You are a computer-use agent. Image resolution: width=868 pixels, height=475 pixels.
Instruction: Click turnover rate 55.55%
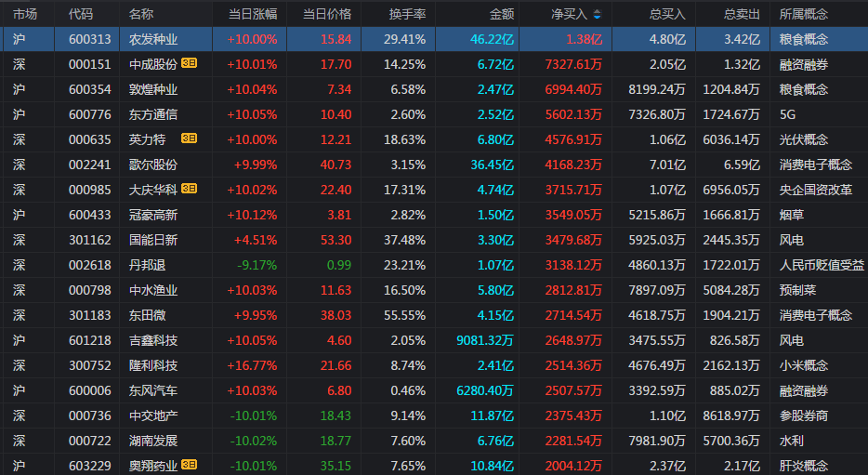(404, 315)
